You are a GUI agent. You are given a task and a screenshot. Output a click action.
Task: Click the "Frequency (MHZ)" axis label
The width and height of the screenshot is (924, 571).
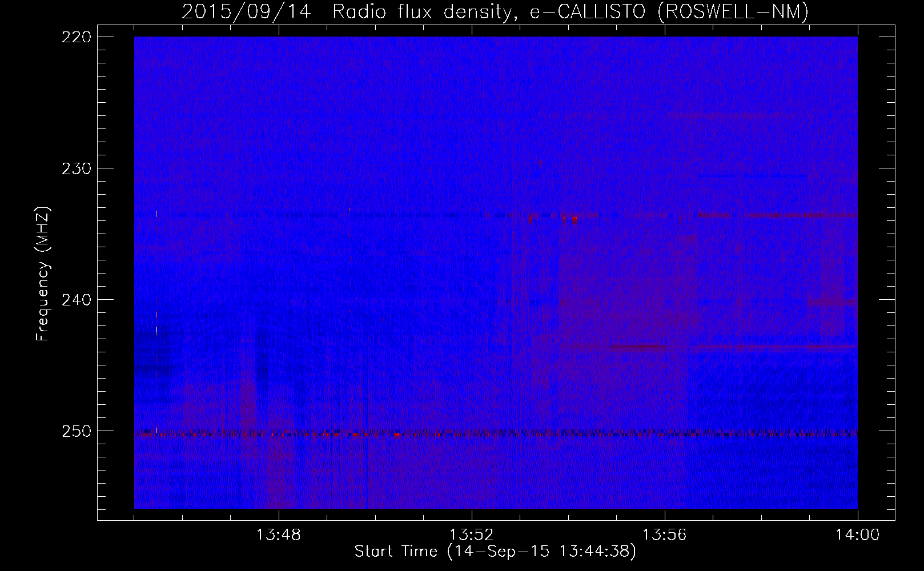point(43,274)
